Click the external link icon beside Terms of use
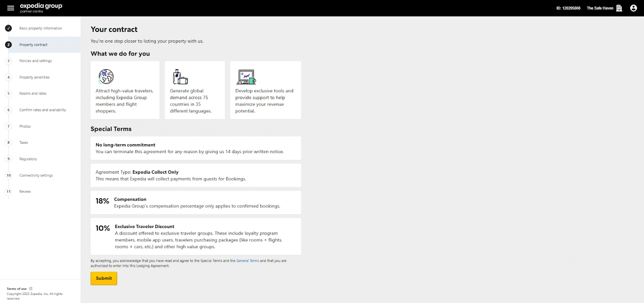 (x=31, y=288)
